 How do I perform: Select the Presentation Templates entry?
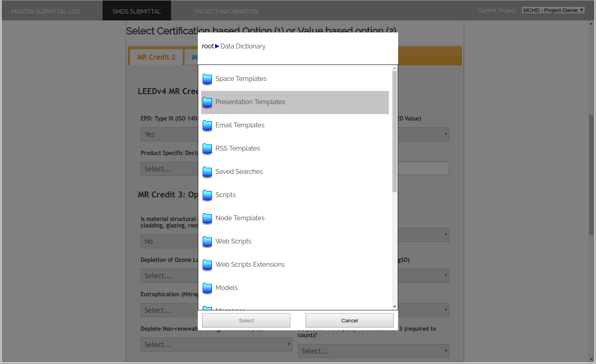click(x=250, y=102)
